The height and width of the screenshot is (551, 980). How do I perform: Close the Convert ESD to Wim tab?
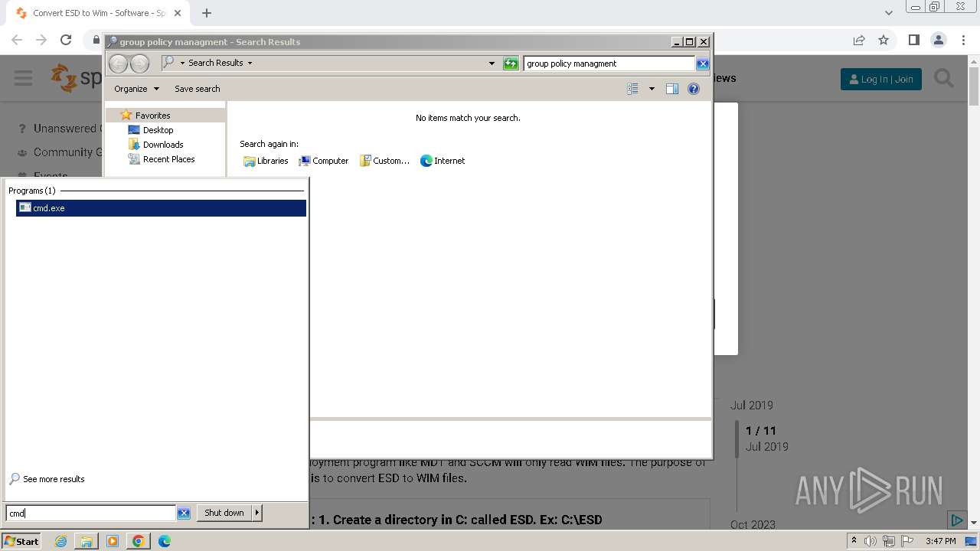[x=177, y=13]
